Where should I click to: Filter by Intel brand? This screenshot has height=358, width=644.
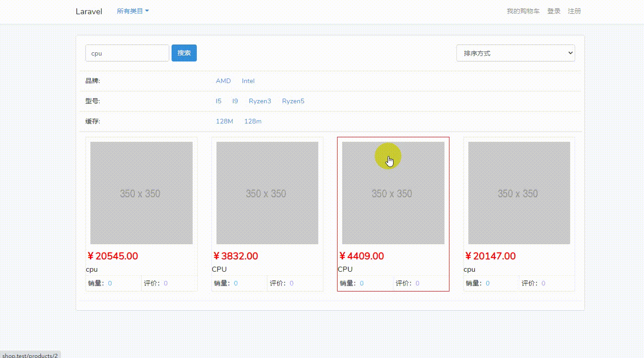[x=248, y=81]
